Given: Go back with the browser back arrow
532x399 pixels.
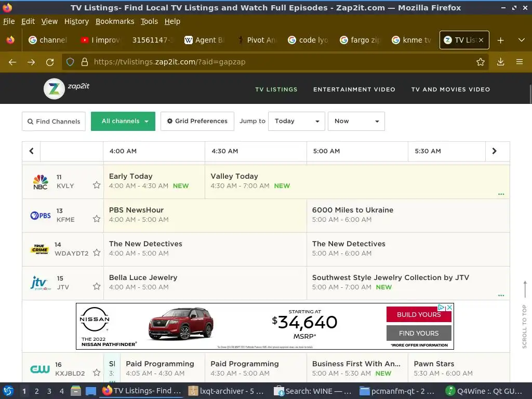Looking at the screenshot, I should pyautogui.click(x=12, y=62).
